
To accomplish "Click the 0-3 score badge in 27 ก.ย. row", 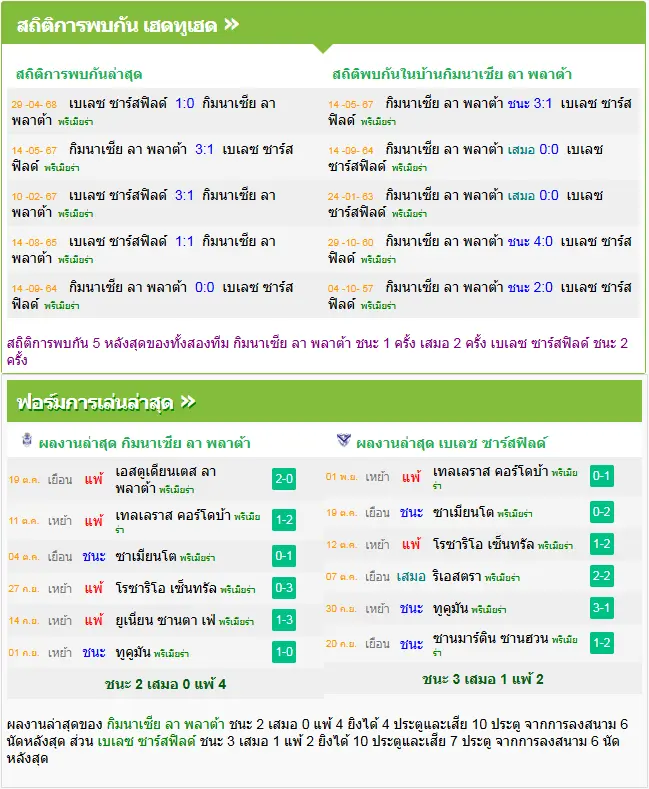I will pyautogui.click(x=284, y=588).
